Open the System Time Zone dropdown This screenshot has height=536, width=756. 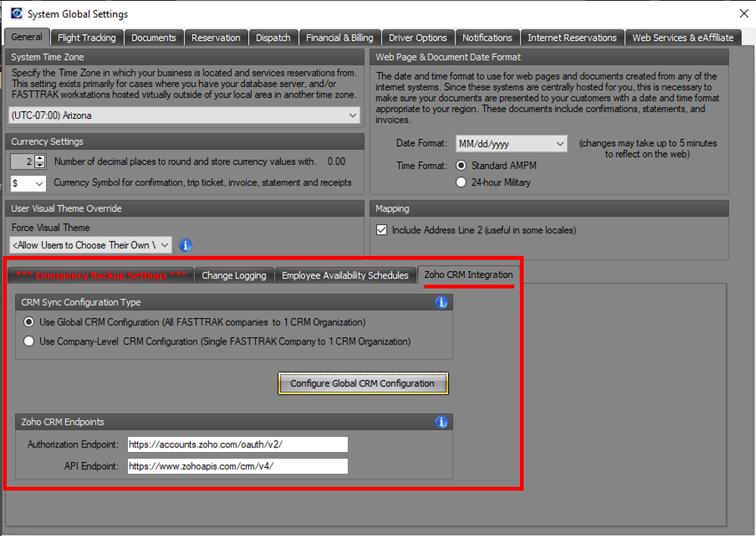[184, 115]
